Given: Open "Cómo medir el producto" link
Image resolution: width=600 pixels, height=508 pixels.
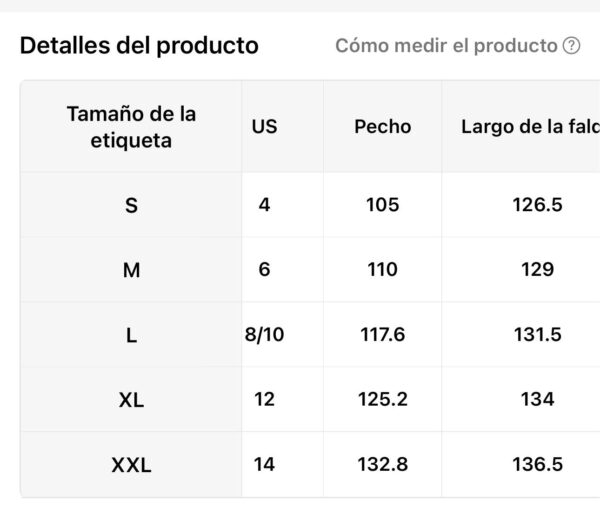Looking at the screenshot, I should tap(446, 46).
